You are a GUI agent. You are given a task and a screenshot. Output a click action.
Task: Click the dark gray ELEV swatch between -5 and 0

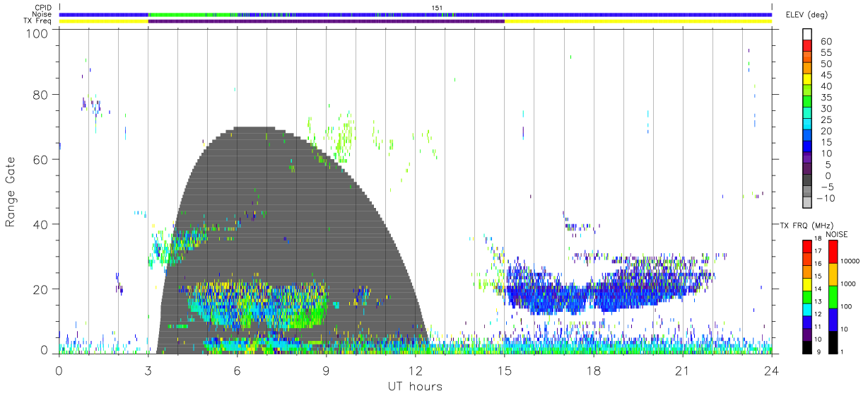[807, 181]
